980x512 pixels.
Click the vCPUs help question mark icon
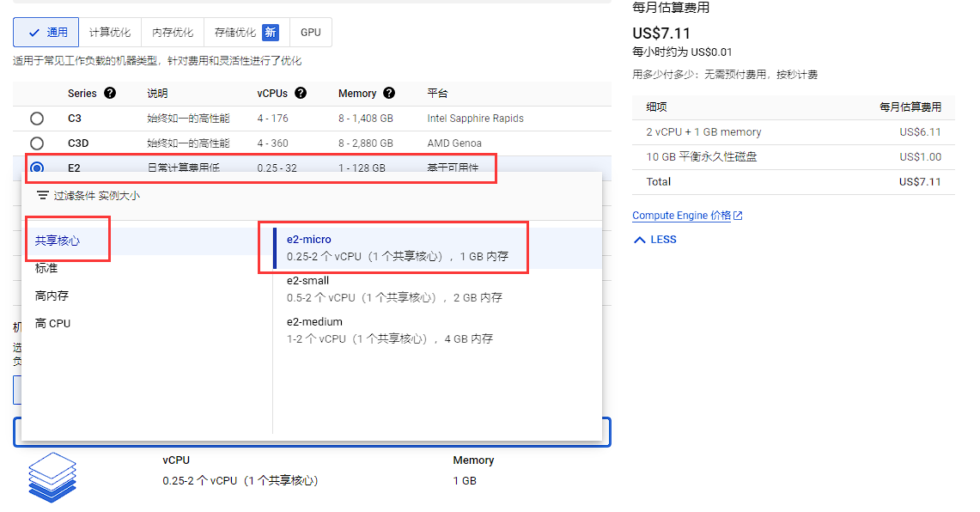tap(301, 93)
